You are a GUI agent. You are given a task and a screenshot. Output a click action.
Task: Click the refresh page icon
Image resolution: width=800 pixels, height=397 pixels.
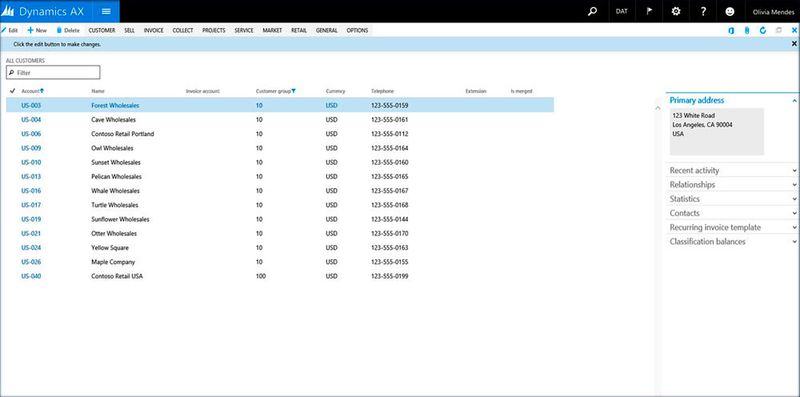(x=763, y=31)
